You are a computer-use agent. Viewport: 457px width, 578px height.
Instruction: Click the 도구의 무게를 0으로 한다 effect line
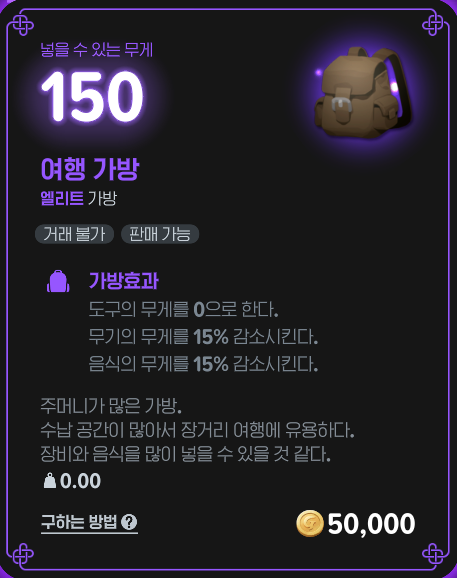pyautogui.click(x=184, y=310)
